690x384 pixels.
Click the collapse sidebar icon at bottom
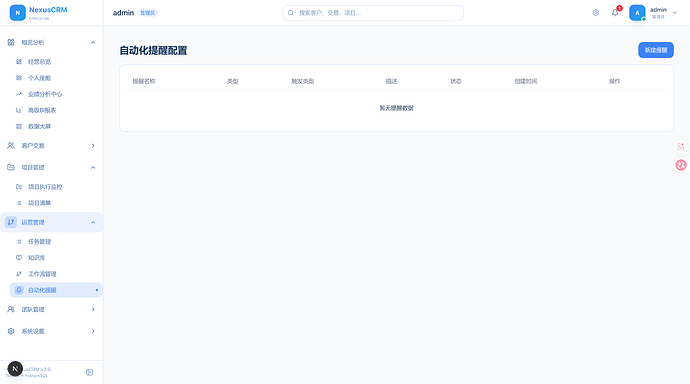[x=89, y=372]
